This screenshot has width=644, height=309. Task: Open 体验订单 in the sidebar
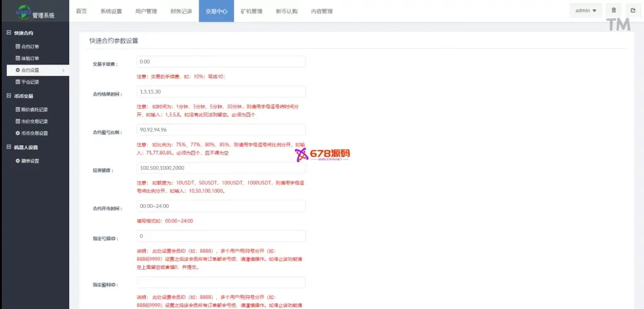point(30,58)
